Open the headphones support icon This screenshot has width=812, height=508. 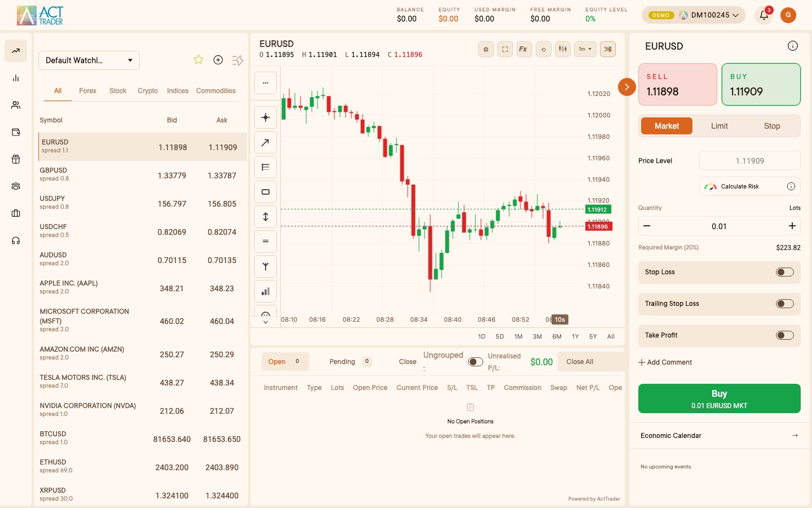tap(16, 240)
